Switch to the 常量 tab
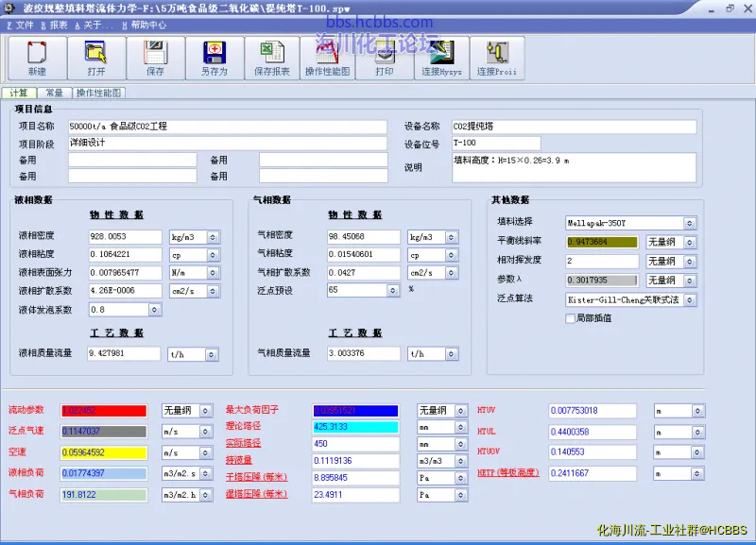The height and width of the screenshot is (545, 756). (55, 93)
